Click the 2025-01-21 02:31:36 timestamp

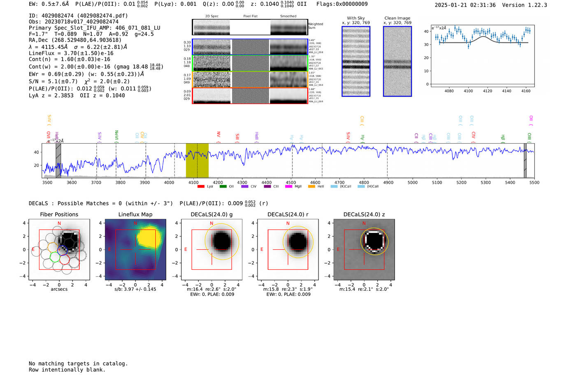(465, 5)
